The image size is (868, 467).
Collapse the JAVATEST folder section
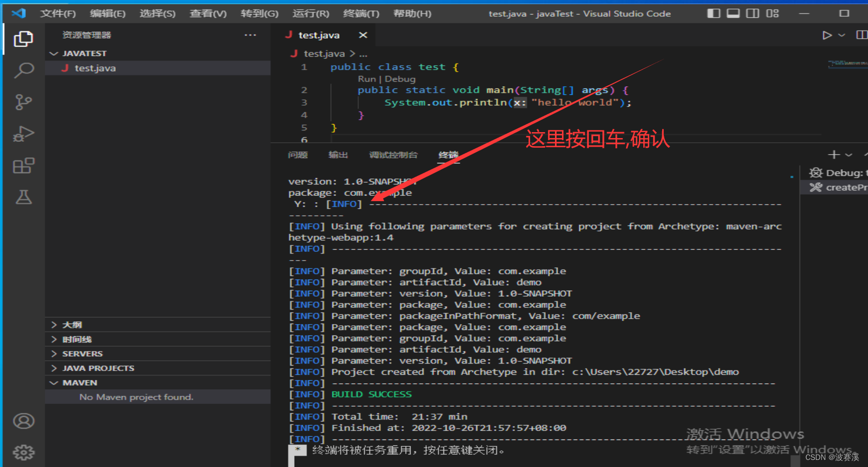click(158, 53)
